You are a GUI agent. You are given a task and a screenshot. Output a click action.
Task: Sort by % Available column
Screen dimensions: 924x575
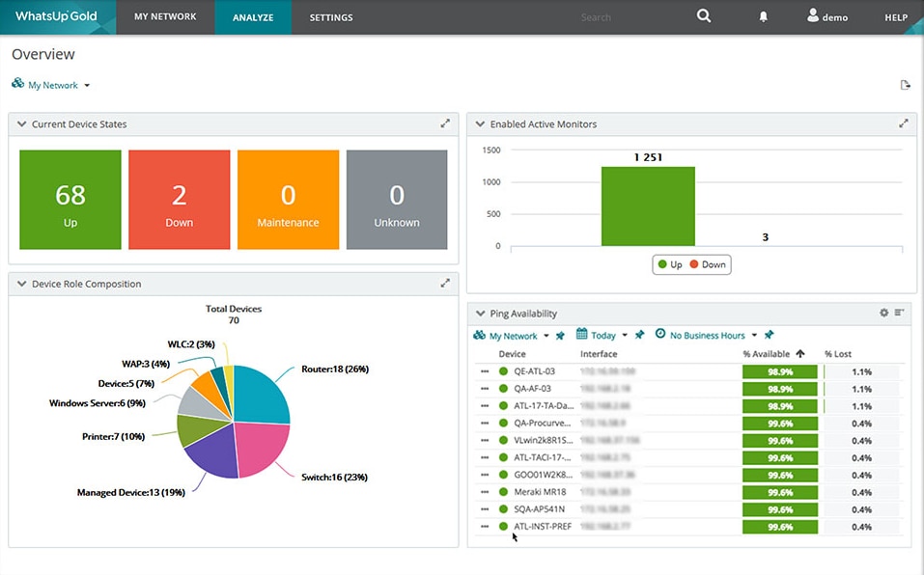773,354
